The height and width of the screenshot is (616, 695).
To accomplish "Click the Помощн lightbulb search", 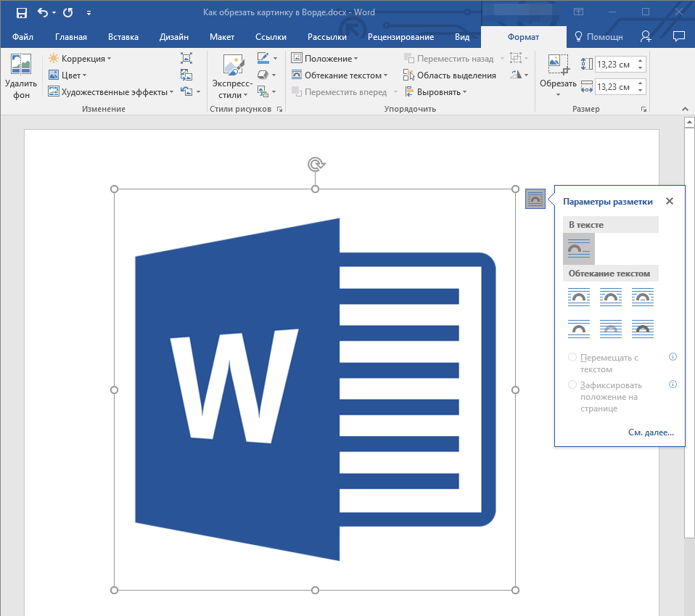I will point(599,37).
